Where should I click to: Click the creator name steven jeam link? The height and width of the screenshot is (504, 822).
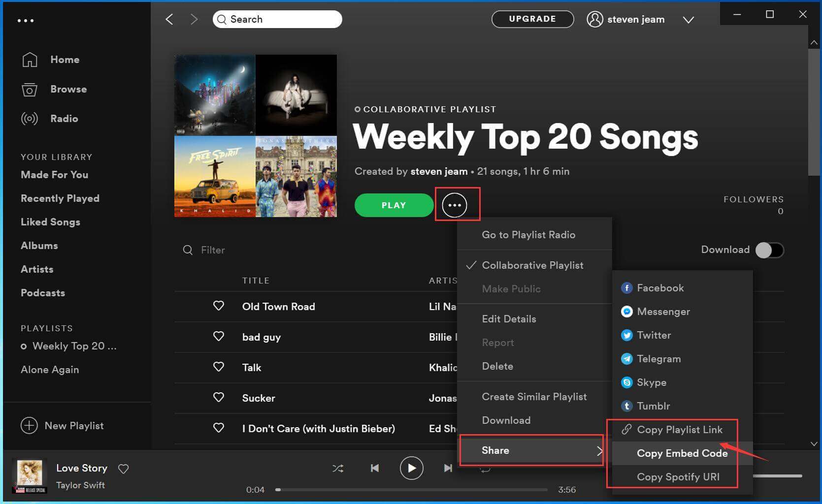pos(439,171)
